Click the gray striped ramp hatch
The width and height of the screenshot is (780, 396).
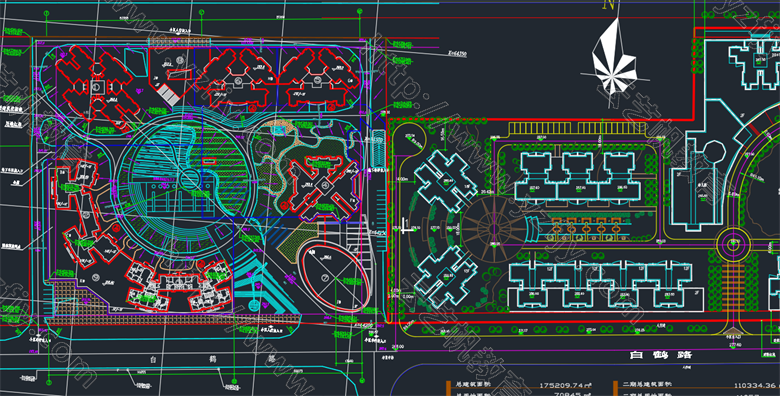168,95
